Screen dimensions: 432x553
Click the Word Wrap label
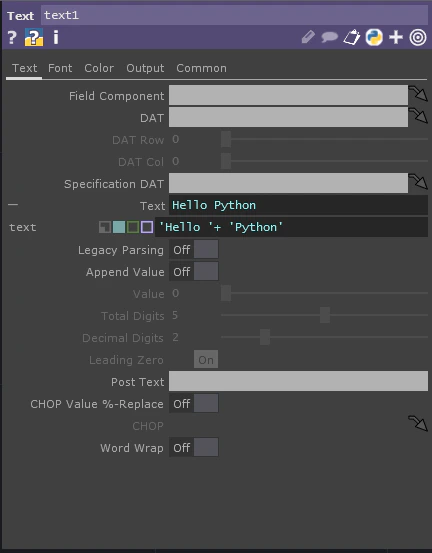(132, 448)
